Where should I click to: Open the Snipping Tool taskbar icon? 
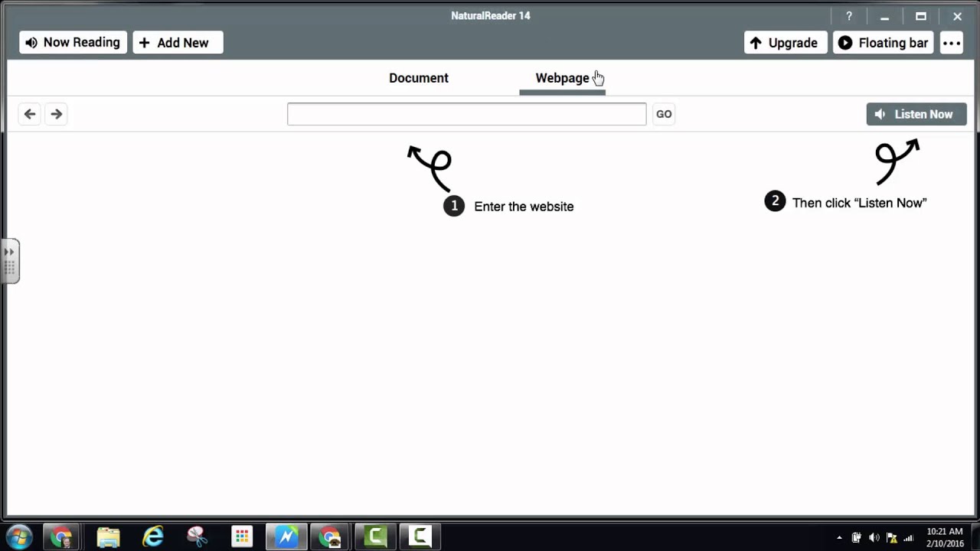pyautogui.click(x=198, y=536)
